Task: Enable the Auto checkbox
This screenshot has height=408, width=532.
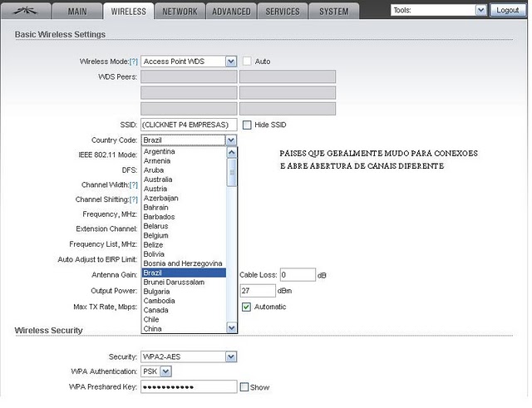Action: (x=247, y=61)
